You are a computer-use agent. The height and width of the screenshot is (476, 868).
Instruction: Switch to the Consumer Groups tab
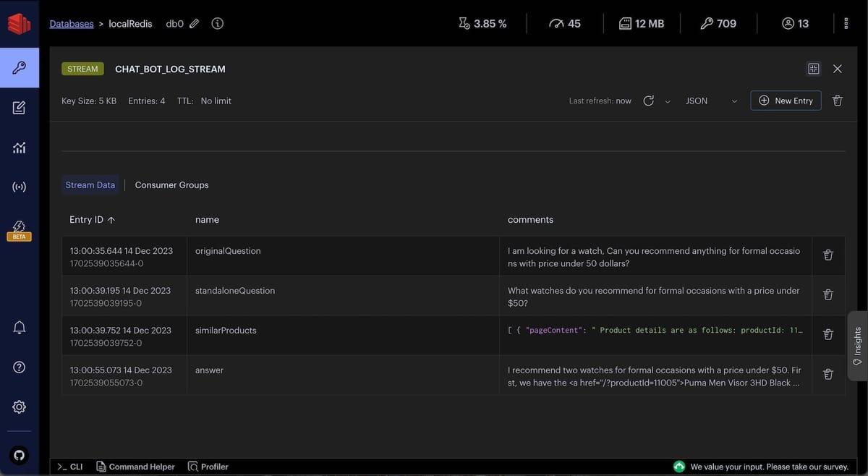click(171, 185)
